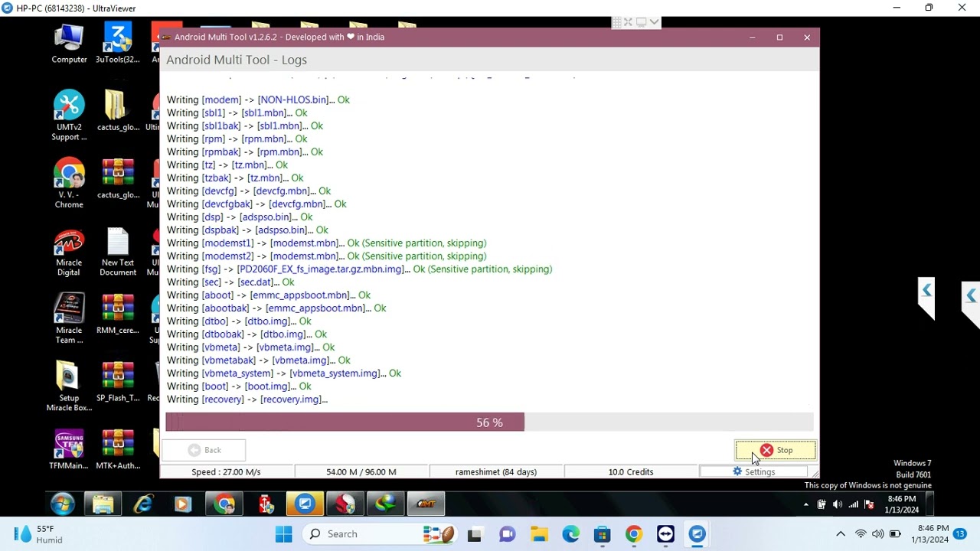Open the TFMMain desktop shortcut
This screenshot has width=980, height=551.
(69, 450)
